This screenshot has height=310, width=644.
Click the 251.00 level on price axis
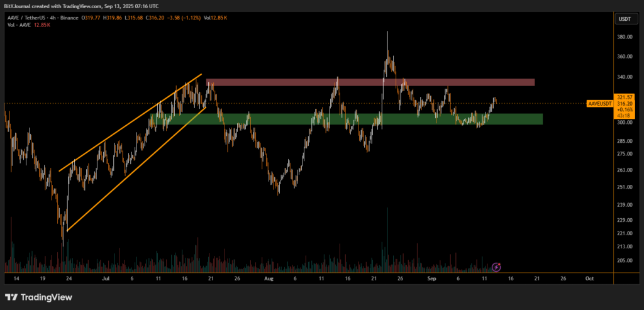(x=625, y=187)
